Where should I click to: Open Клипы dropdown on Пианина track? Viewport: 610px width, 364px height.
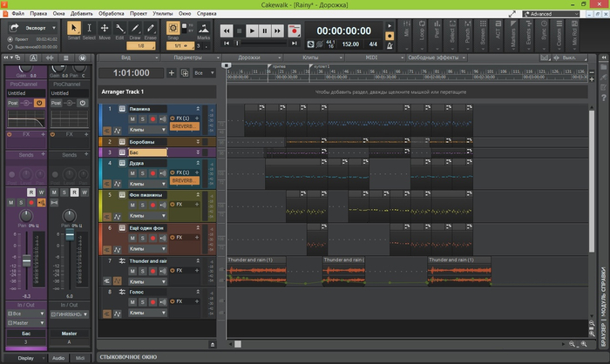146,129
